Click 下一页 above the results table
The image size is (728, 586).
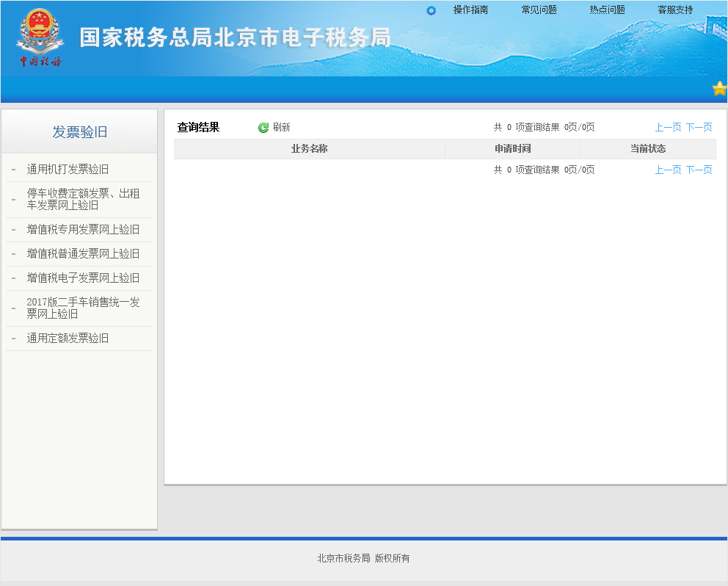point(699,128)
